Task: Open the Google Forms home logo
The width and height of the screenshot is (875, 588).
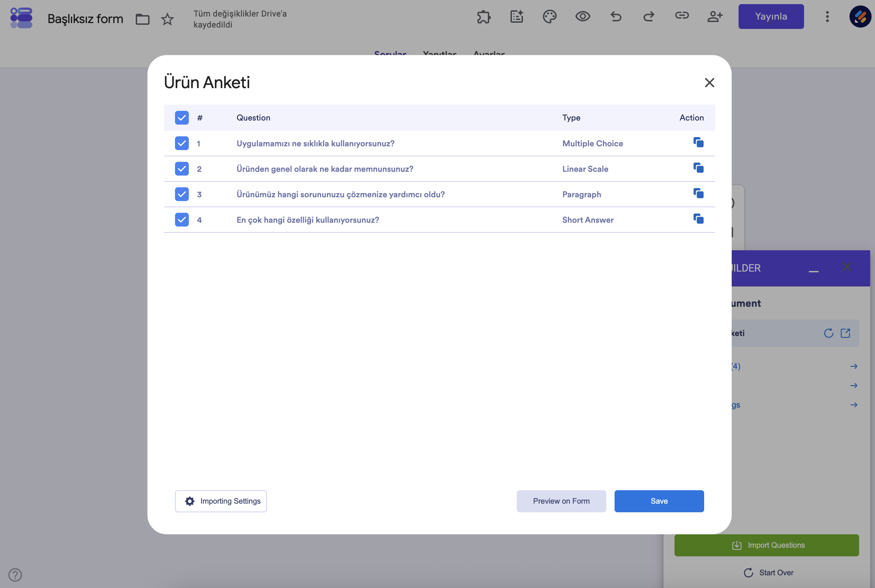Action: (21, 18)
